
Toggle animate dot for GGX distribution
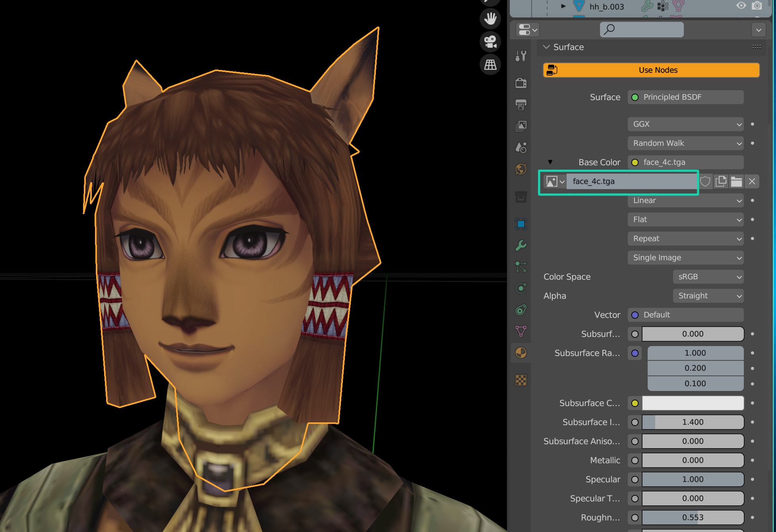tap(752, 124)
